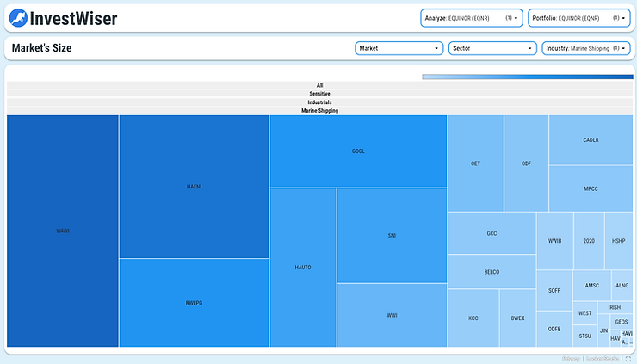
Task: Select the HAUTO treemap tile
Action: 303,268
